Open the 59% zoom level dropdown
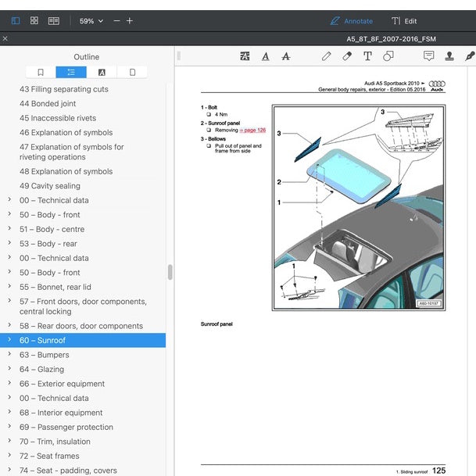476x476 pixels. pos(91,21)
